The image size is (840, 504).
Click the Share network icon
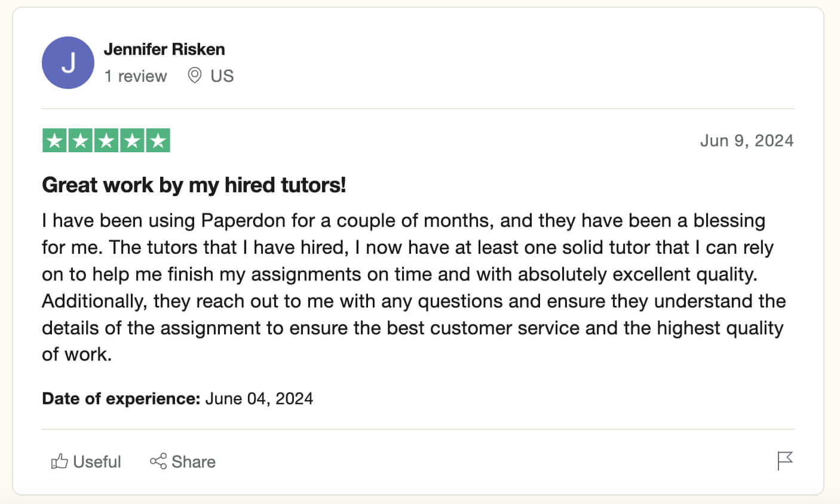tap(158, 462)
